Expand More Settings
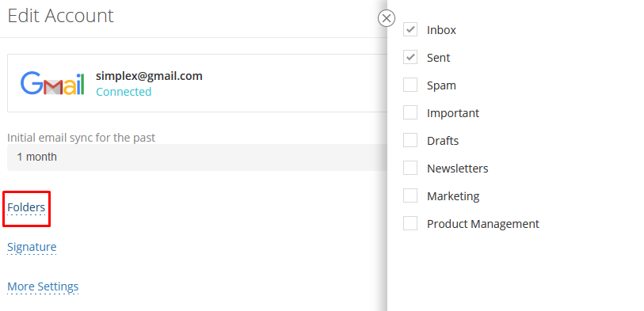Screen dimensions: 644x311 pos(43,286)
